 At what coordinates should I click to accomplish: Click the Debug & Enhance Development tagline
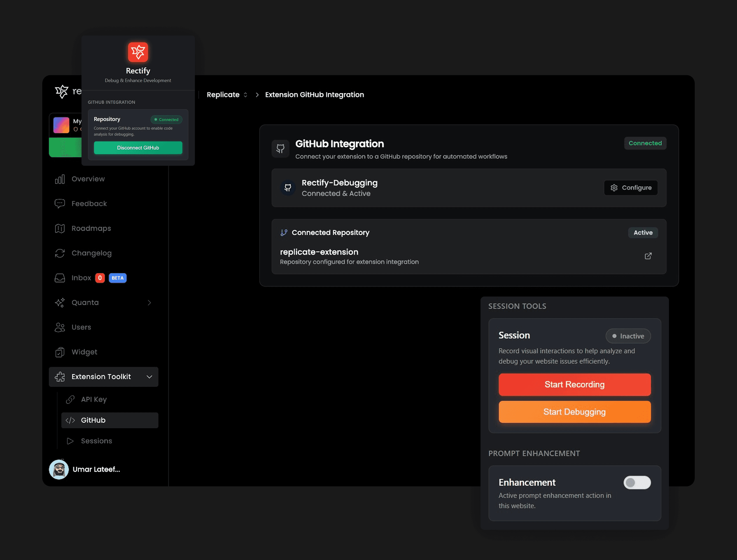[x=138, y=81]
